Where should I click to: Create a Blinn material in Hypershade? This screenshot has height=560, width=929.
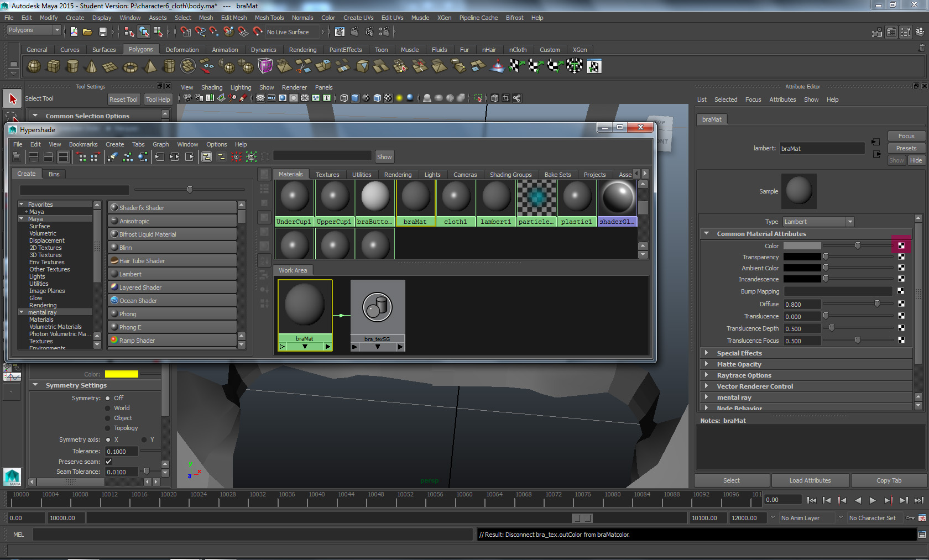[173, 248]
